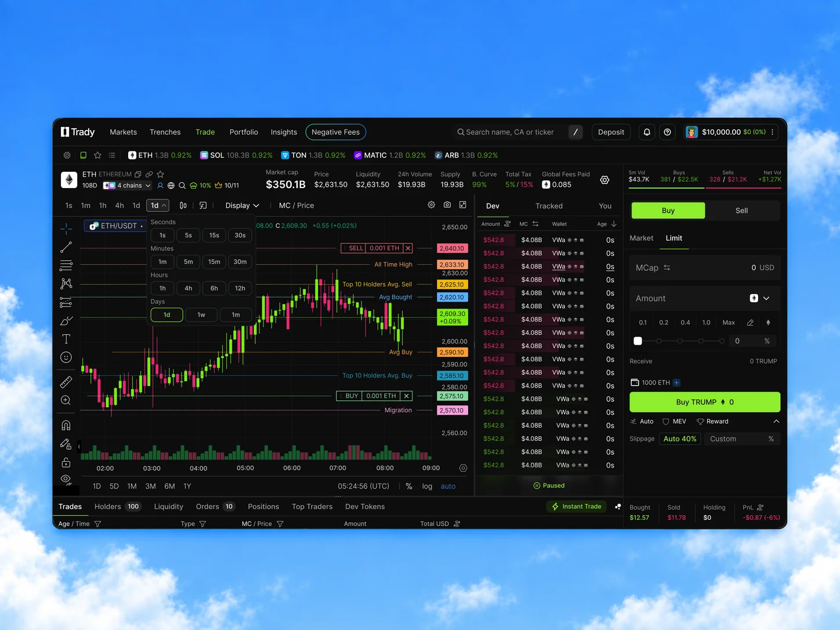Viewport: 840px width, 630px height.
Task: Copy ETH contract address icon
Action: pyautogui.click(x=138, y=174)
